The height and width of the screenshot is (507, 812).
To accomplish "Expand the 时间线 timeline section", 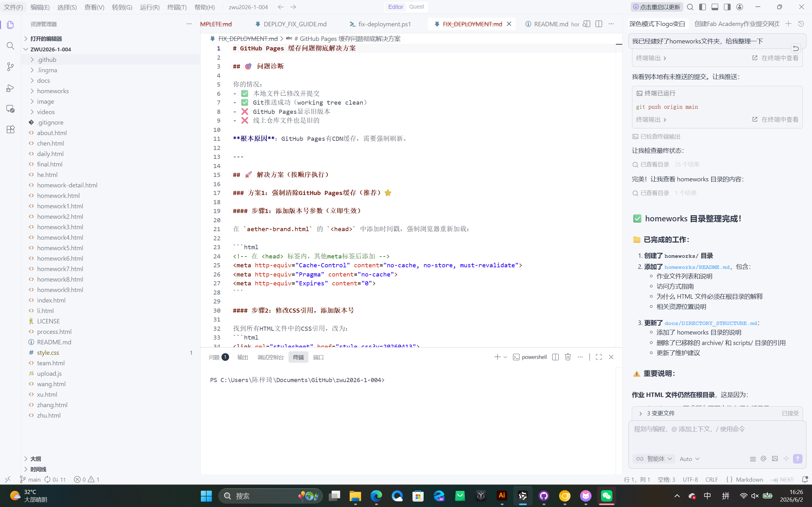I will tap(110, 469).
